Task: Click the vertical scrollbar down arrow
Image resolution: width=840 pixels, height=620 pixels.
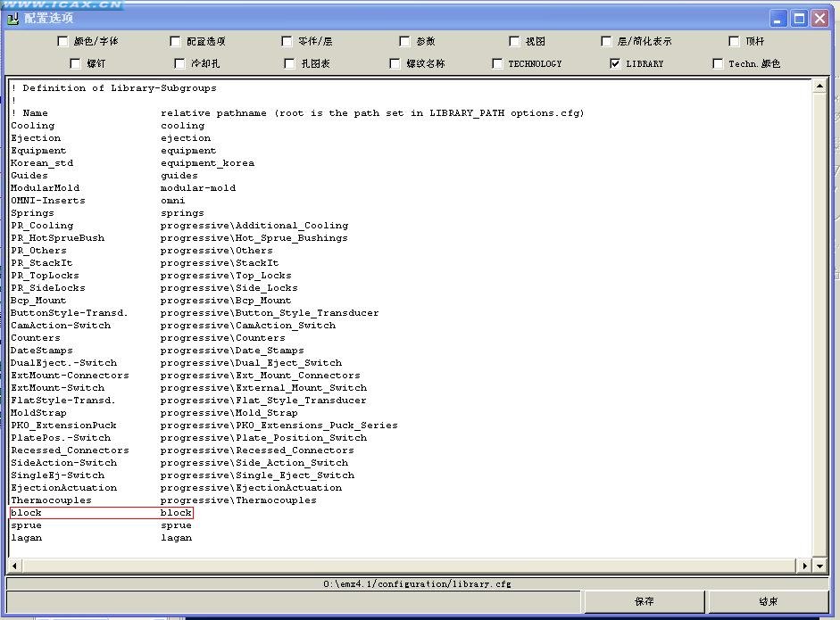Action: pyautogui.click(x=819, y=566)
